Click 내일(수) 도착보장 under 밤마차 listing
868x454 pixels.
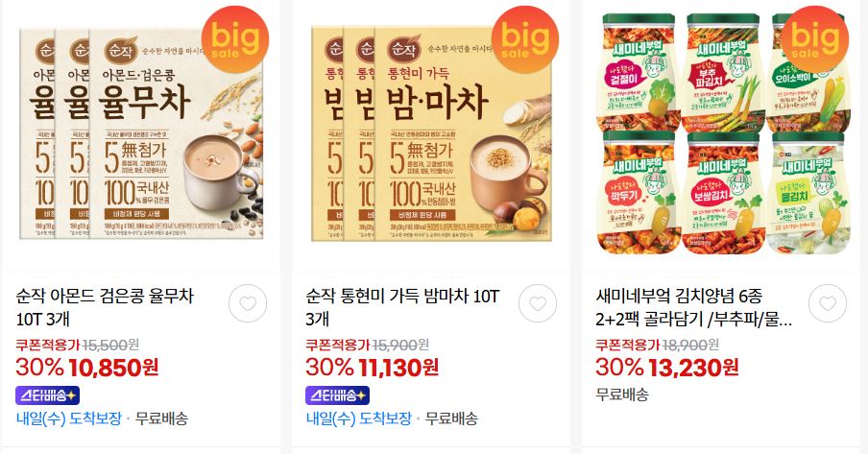coord(359,418)
